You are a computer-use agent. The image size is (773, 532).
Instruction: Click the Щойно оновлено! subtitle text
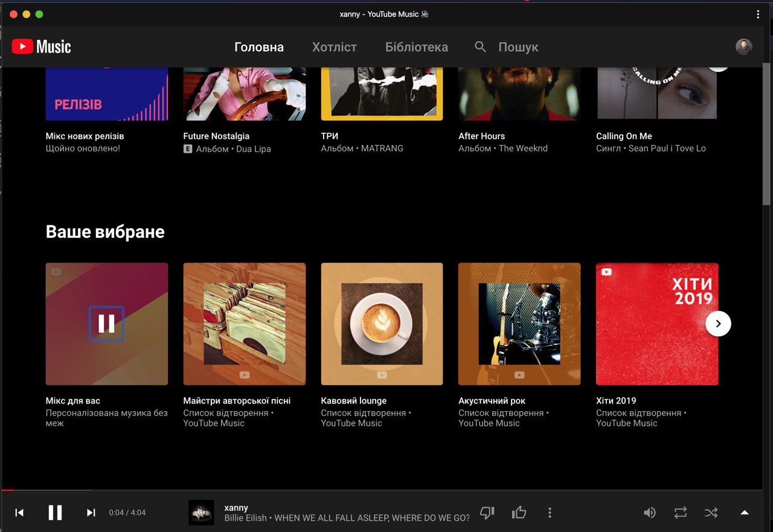(83, 148)
